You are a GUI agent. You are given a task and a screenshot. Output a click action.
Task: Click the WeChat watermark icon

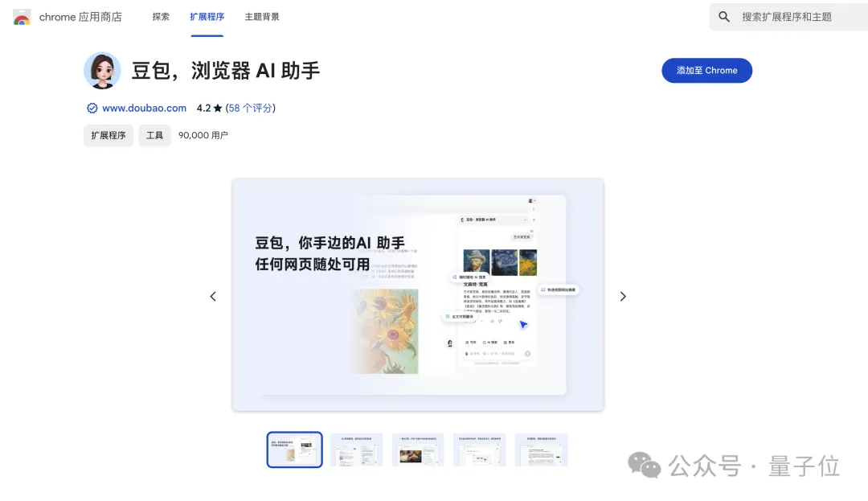pos(644,465)
